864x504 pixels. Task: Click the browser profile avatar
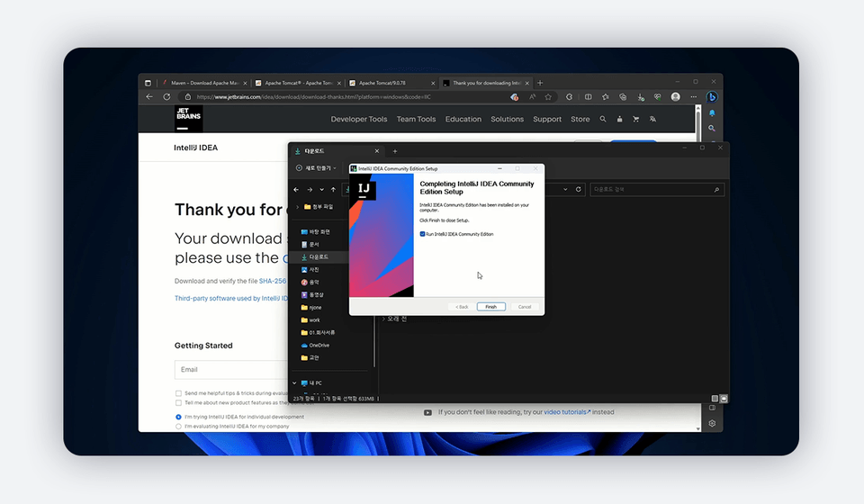tap(676, 97)
